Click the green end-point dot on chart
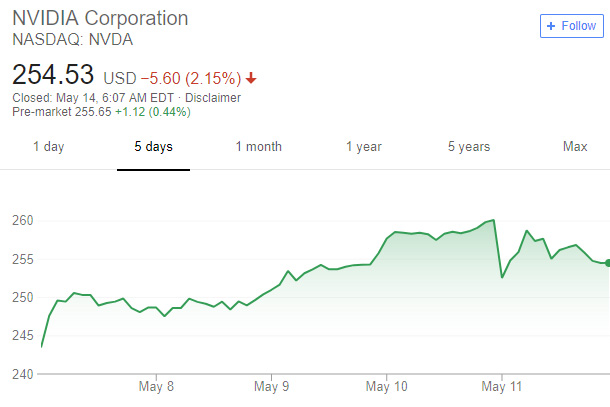Screen dimensions: 610x407 607,263
